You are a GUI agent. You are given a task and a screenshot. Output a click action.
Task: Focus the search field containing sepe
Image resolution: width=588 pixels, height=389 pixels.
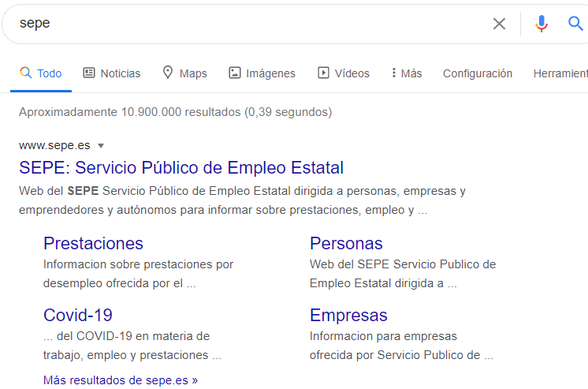point(236,24)
